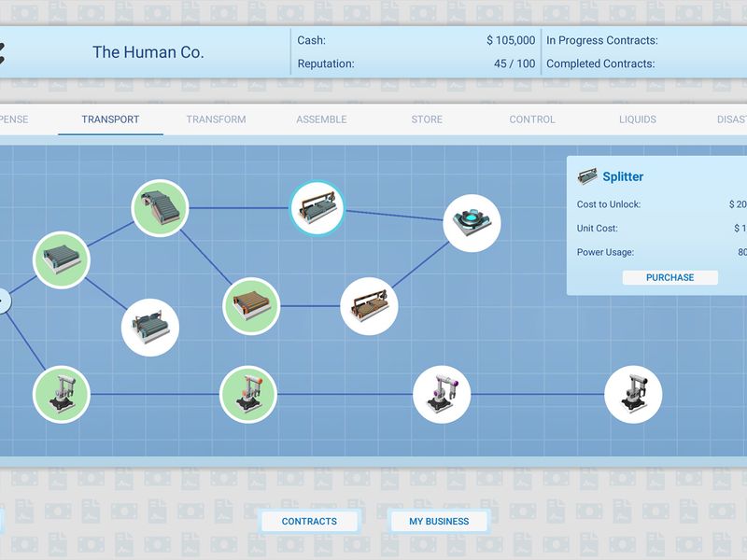Screen dimensions: 747x560
Task: Switch to the Liquids tab
Action: coord(638,119)
